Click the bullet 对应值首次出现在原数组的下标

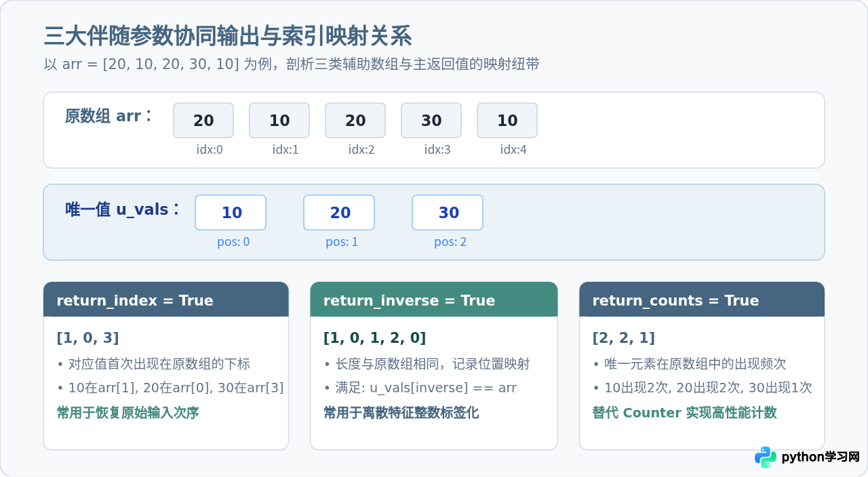pos(153,364)
